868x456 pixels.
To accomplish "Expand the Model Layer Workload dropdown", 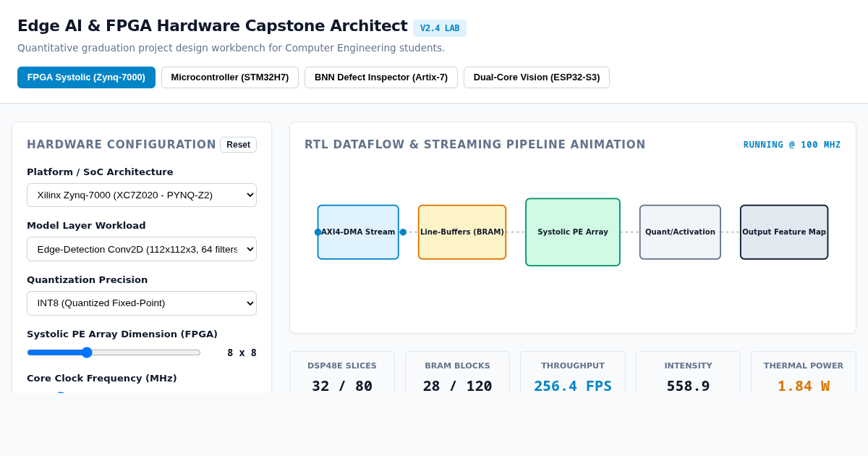I will 142,249.
